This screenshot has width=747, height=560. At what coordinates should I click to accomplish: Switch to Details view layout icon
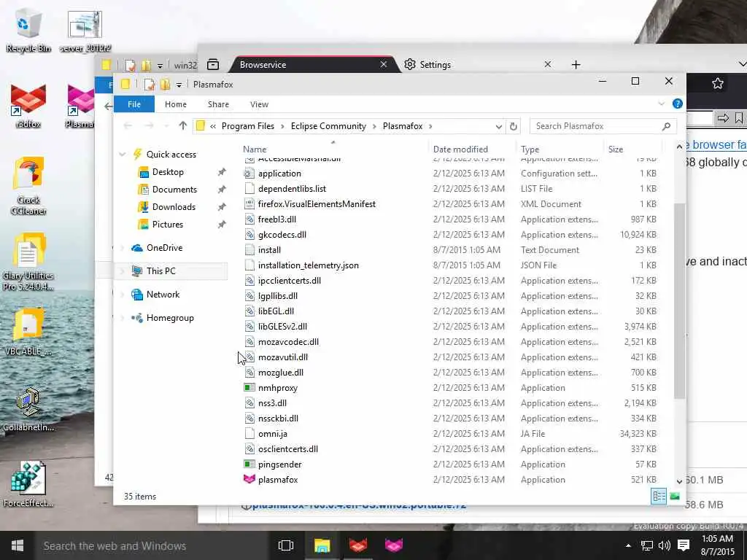tap(659, 496)
